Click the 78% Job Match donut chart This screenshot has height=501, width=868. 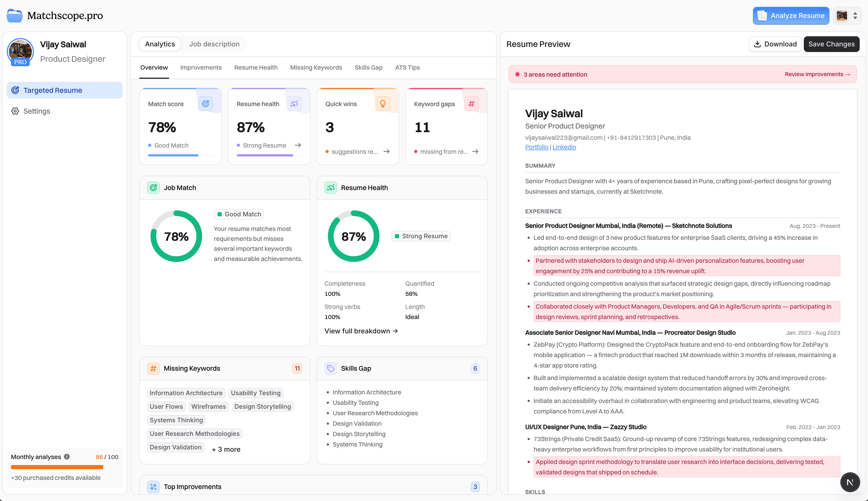[x=176, y=236]
